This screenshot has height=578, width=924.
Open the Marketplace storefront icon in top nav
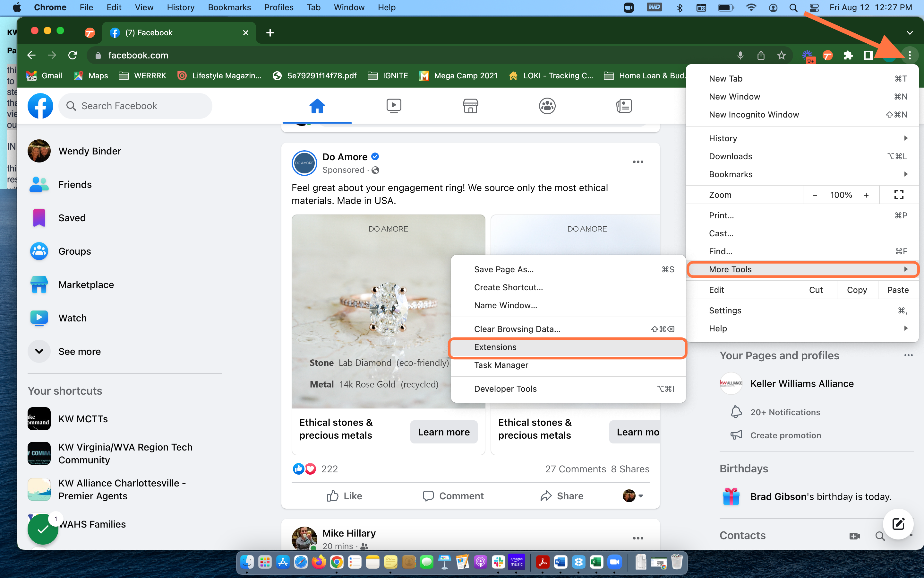(470, 106)
